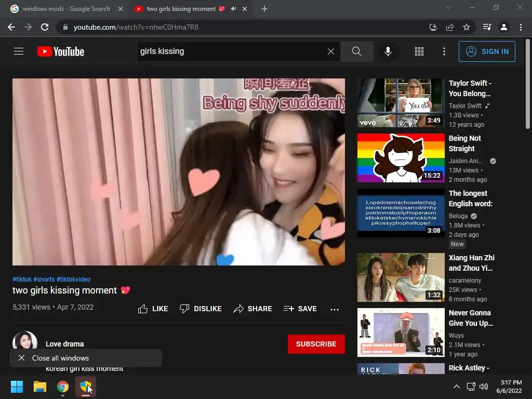Open YouTube settings three-dot menu in header
532x399 pixels.
point(444,51)
